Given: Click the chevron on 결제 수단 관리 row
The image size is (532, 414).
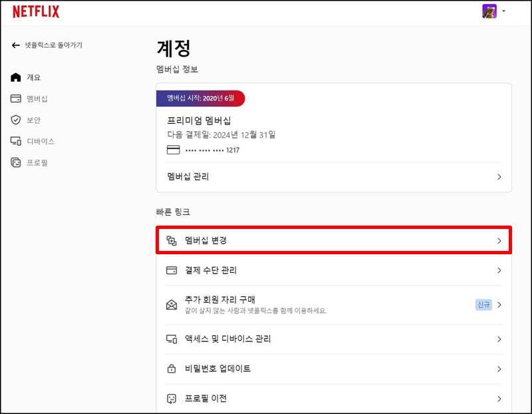Looking at the screenshot, I should [499, 270].
